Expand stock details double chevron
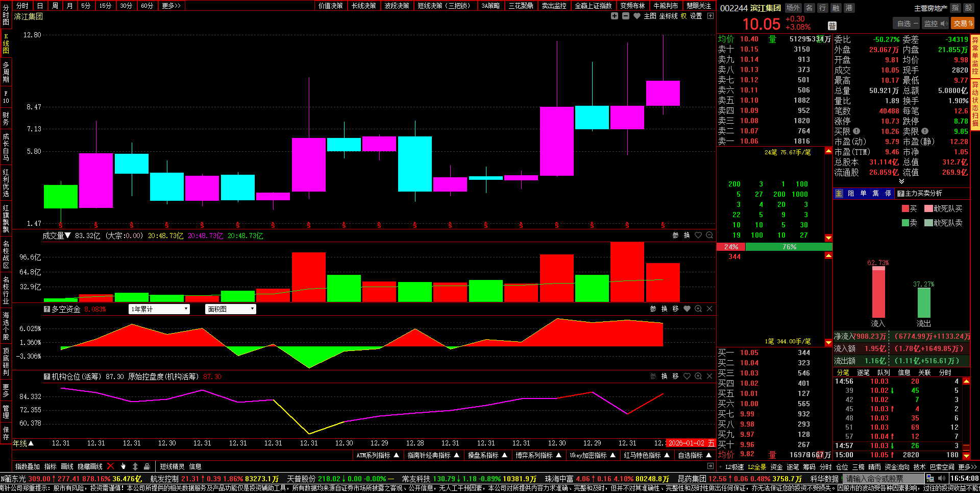This screenshot has height=493, width=980. (x=901, y=181)
